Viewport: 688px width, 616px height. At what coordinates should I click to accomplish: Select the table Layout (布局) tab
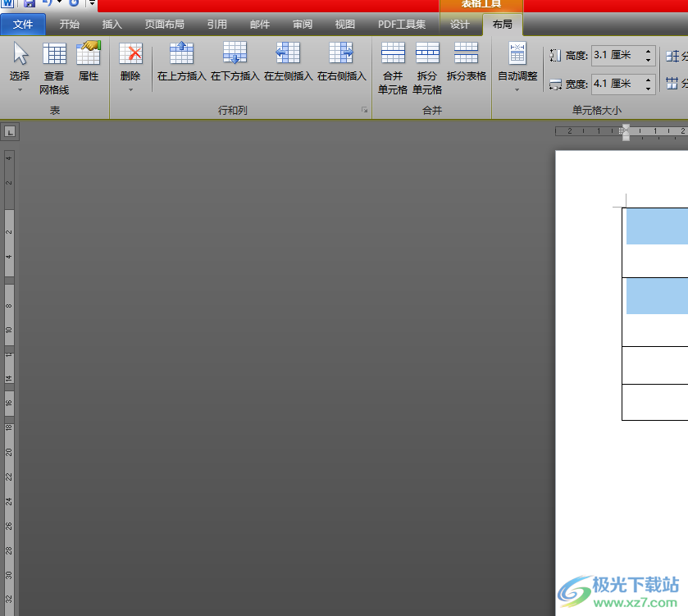point(503,24)
